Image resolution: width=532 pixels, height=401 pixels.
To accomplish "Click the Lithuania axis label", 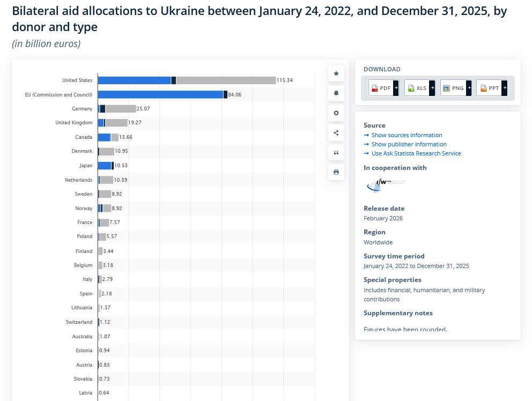I will 82,308.
